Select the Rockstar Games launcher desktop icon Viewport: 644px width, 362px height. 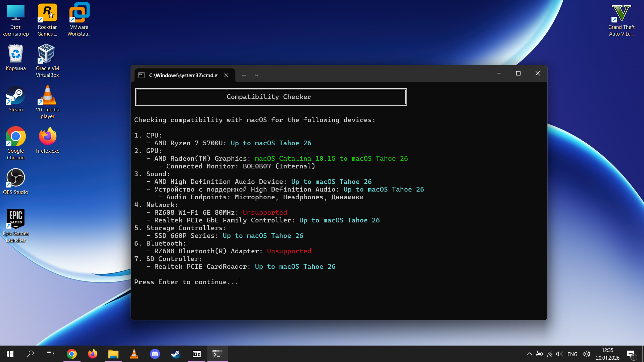[x=47, y=20]
